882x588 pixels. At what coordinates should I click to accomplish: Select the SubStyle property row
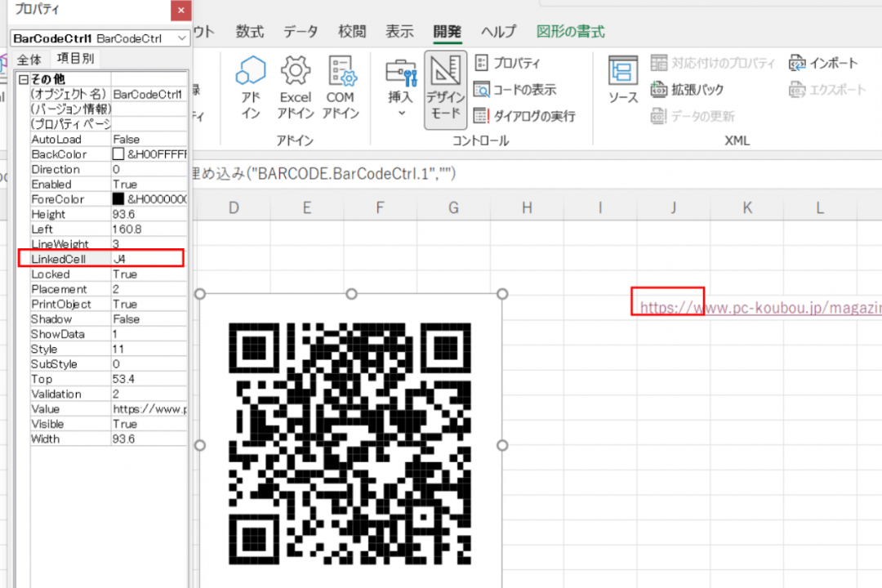coord(109,364)
